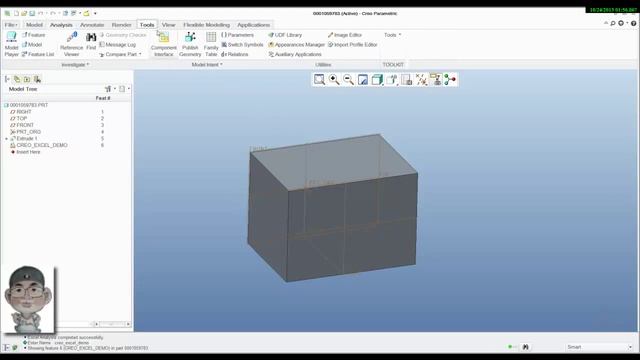Open the Model Player tool

pyautogui.click(x=11, y=44)
